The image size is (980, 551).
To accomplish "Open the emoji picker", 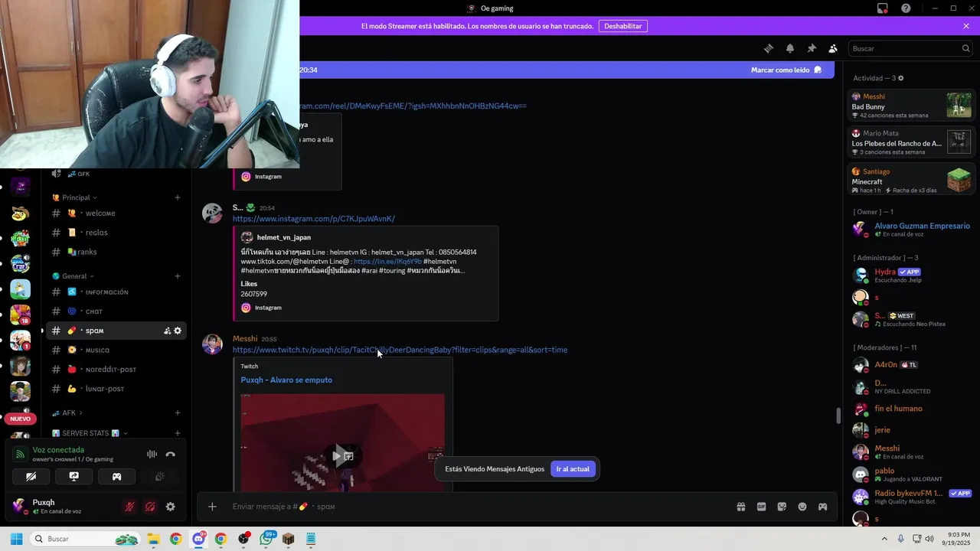I will pyautogui.click(x=802, y=507).
